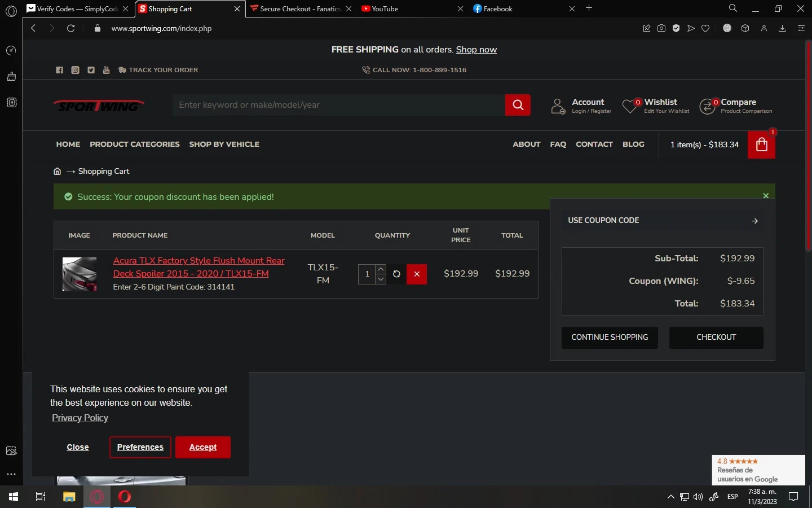Image resolution: width=812 pixels, height=508 pixels.
Task: Click the Sportwing logo
Action: click(99, 106)
